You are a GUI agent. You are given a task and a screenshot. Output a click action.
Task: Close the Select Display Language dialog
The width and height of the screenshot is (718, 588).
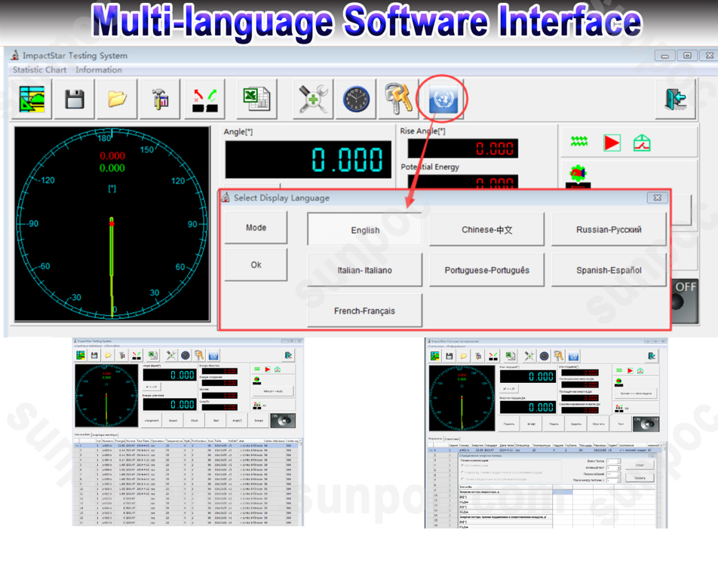coord(657,198)
